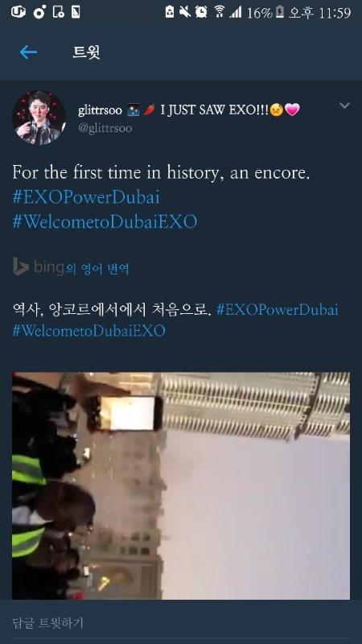
Task: Tap the battery status icon
Action: click(280, 12)
